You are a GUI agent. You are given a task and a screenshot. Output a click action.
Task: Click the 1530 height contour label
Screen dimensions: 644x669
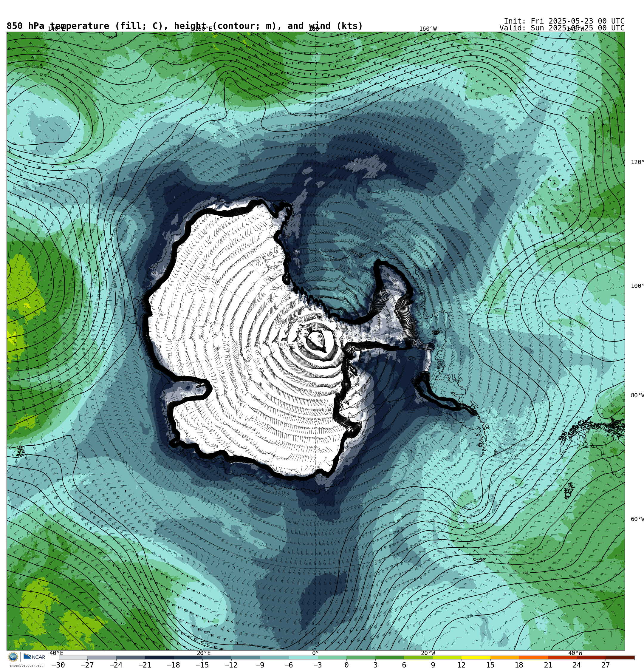point(469,617)
